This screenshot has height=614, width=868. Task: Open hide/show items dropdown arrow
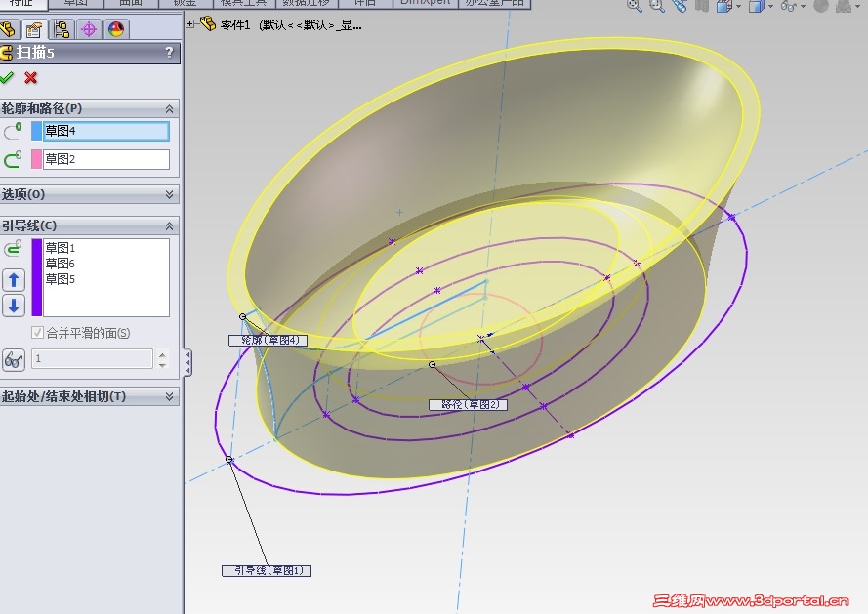click(803, 7)
